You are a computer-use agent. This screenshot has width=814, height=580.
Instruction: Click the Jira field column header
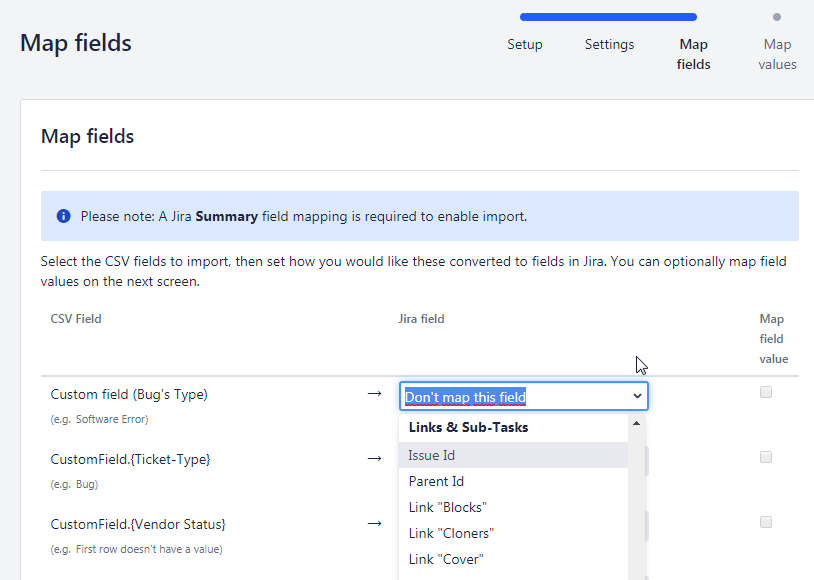(x=422, y=319)
